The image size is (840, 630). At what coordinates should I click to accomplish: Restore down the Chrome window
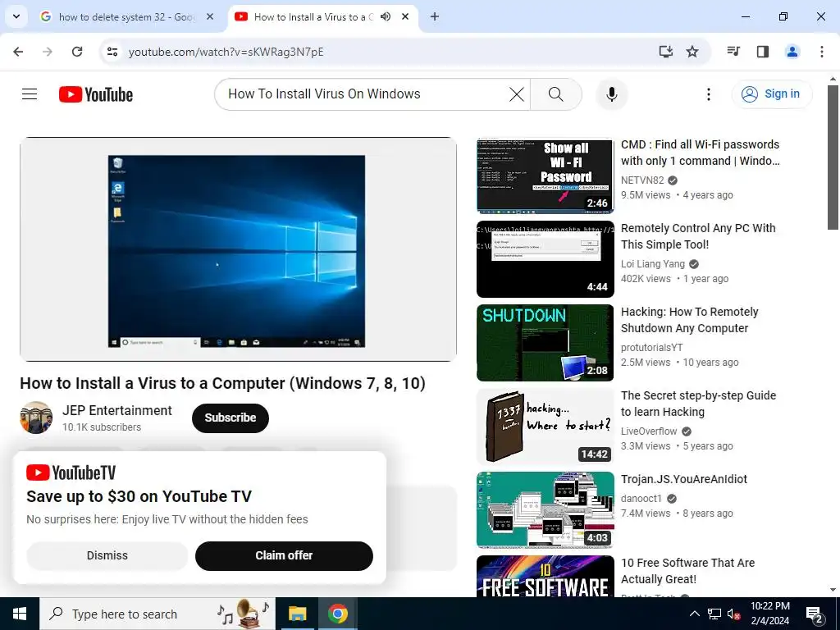783,16
